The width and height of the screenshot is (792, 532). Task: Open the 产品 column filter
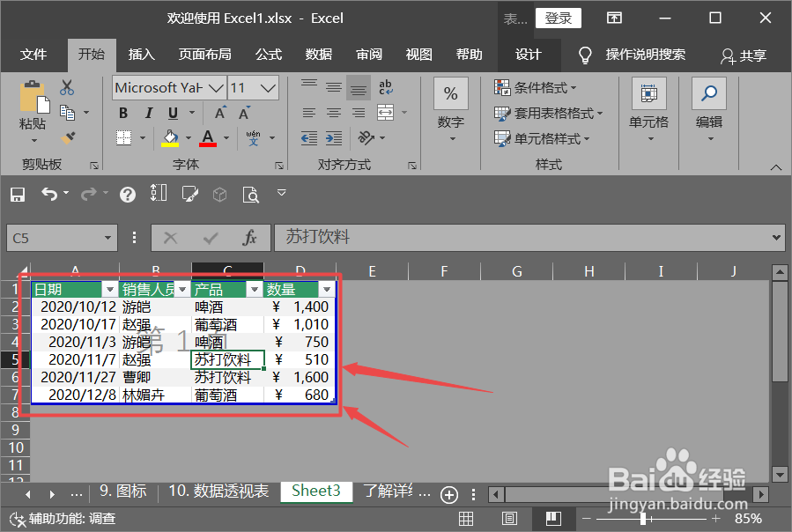point(254,289)
